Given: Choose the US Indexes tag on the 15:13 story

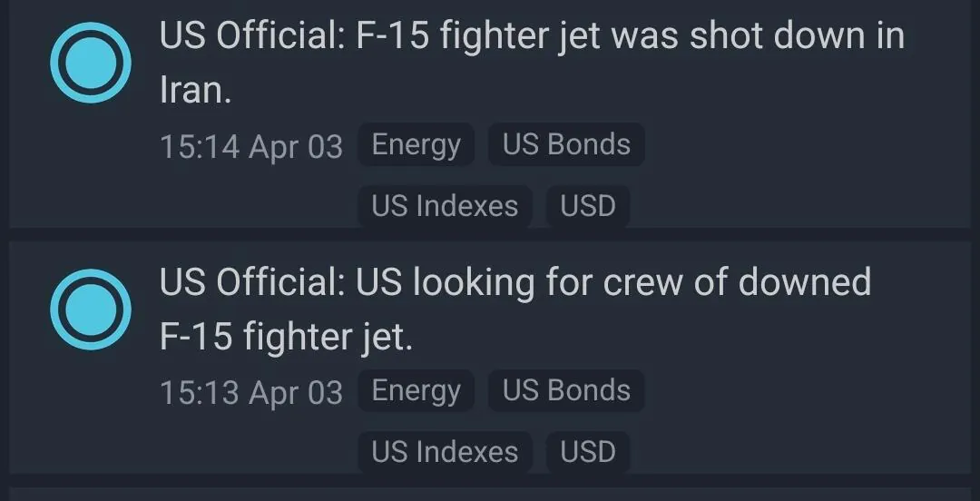Looking at the screenshot, I should pyautogui.click(x=445, y=452).
